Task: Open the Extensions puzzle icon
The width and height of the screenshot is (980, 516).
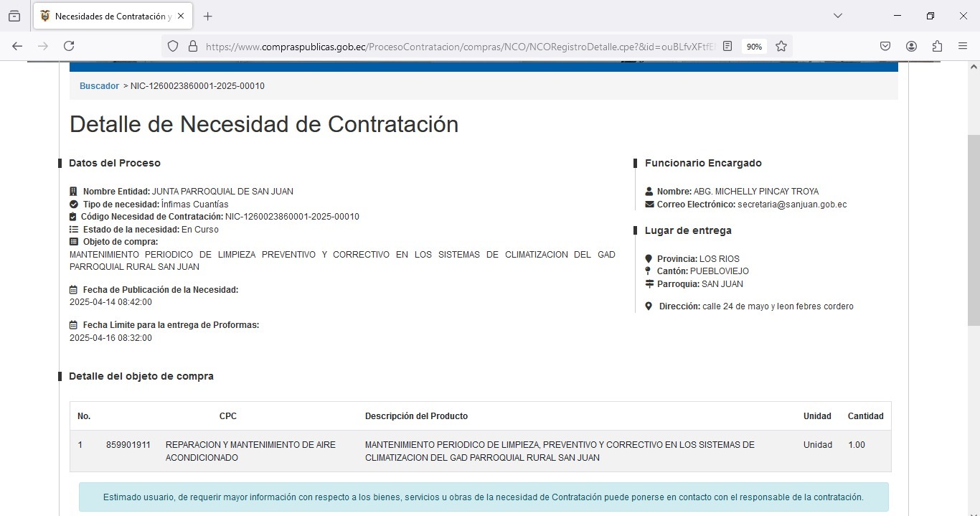Action: click(937, 46)
